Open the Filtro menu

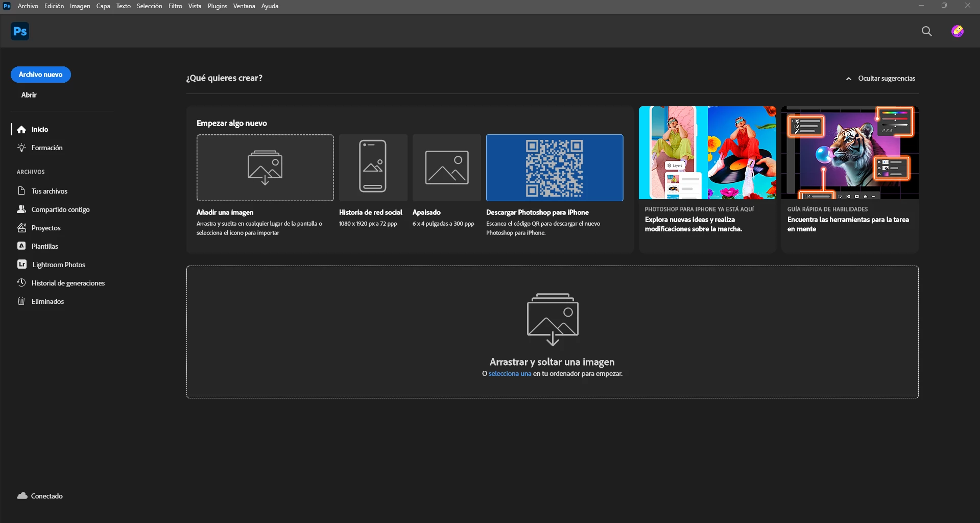pyautogui.click(x=175, y=6)
